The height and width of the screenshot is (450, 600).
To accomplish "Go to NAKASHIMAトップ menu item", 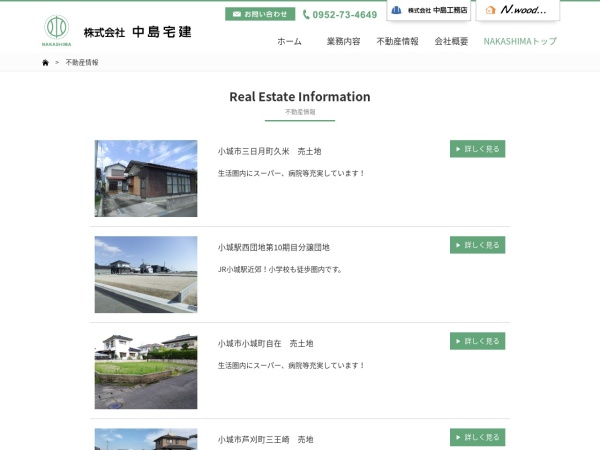I will click(520, 41).
